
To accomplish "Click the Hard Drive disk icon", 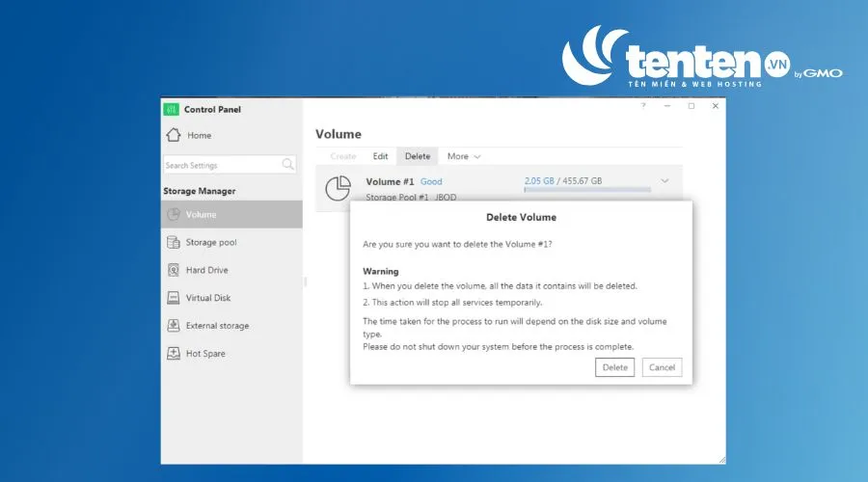I will [174, 270].
